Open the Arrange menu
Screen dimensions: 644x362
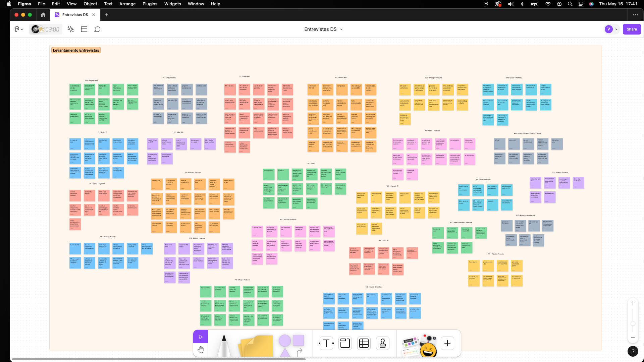tap(127, 4)
